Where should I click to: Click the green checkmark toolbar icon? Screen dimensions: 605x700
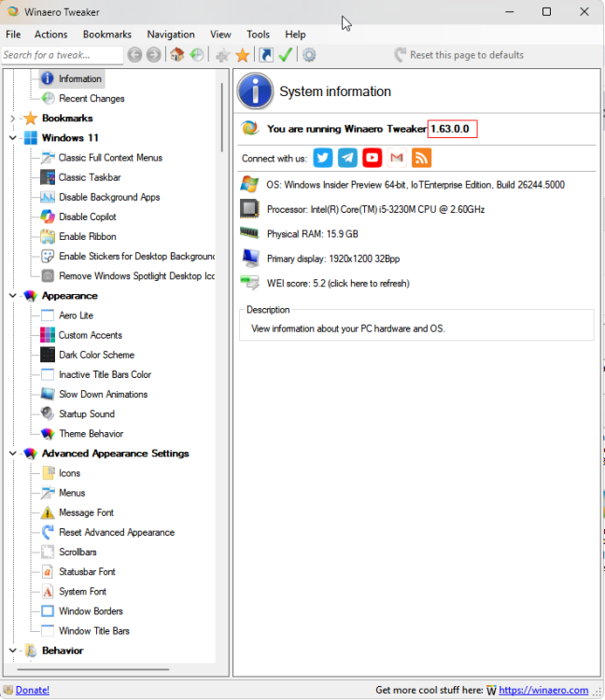tap(286, 55)
